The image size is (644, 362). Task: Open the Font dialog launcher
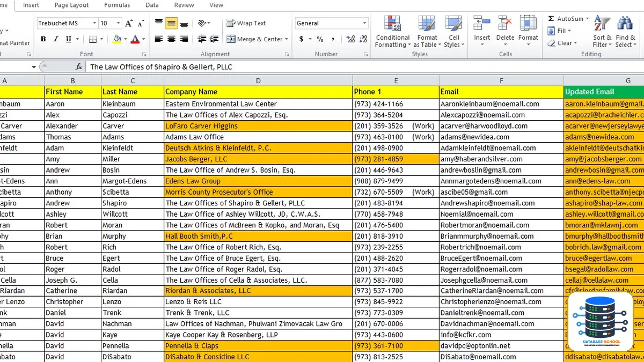pyautogui.click(x=144, y=54)
